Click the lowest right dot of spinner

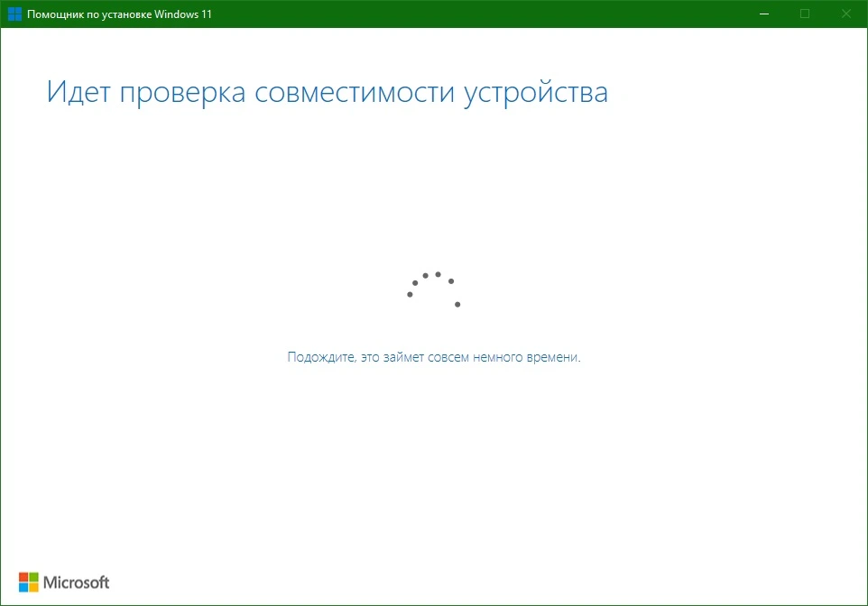coord(457,305)
